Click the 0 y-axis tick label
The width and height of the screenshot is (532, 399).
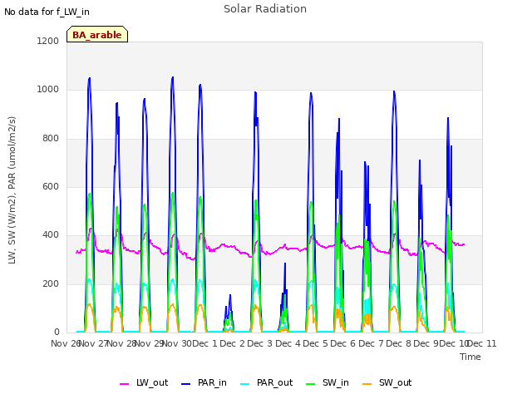point(57,332)
